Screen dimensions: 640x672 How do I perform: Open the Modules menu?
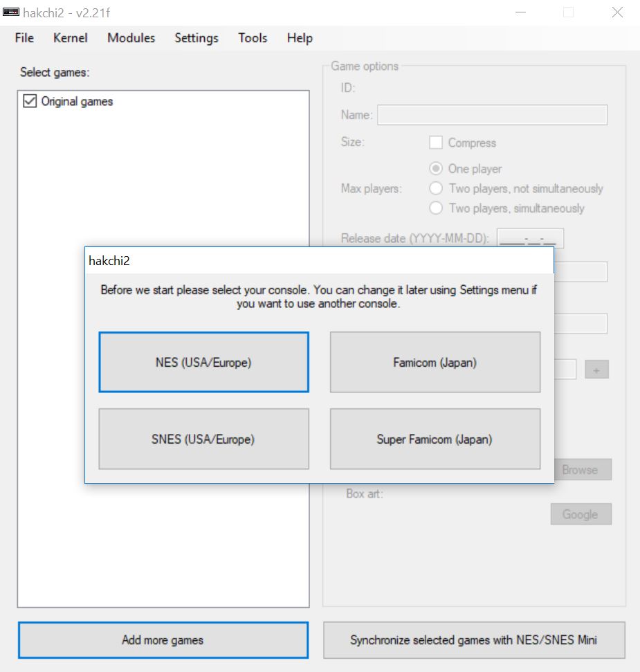(131, 38)
